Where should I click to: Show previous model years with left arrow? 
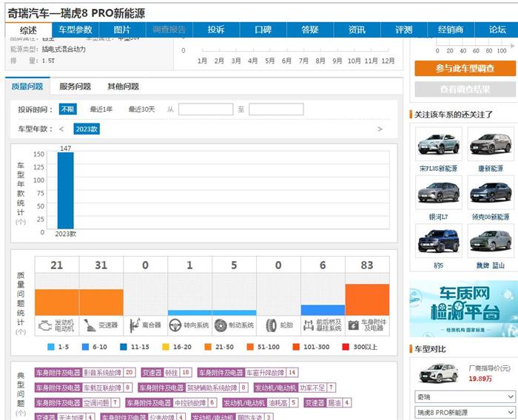click(x=61, y=129)
